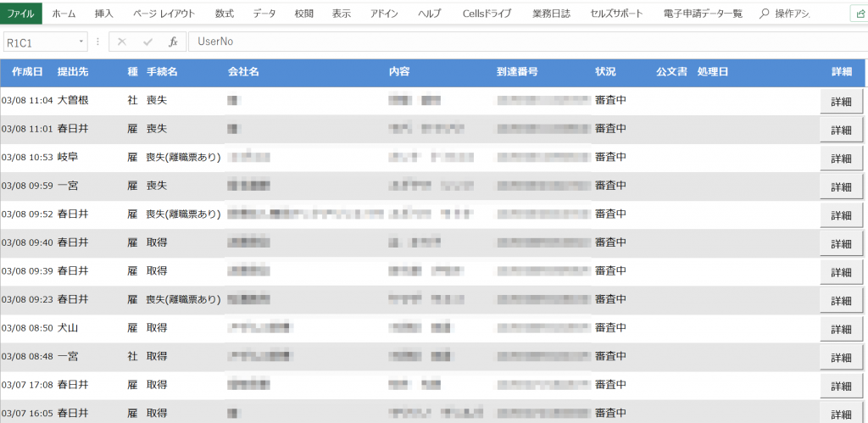Click the 手続名 column header
This screenshot has width=868, height=423.
(x=162, y=72)
